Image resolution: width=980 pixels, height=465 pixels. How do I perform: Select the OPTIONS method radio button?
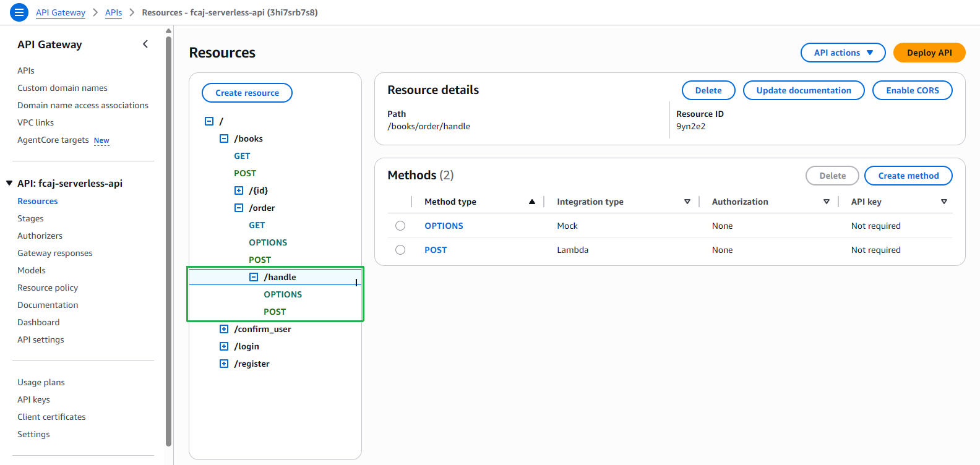(x=400, y=226)
